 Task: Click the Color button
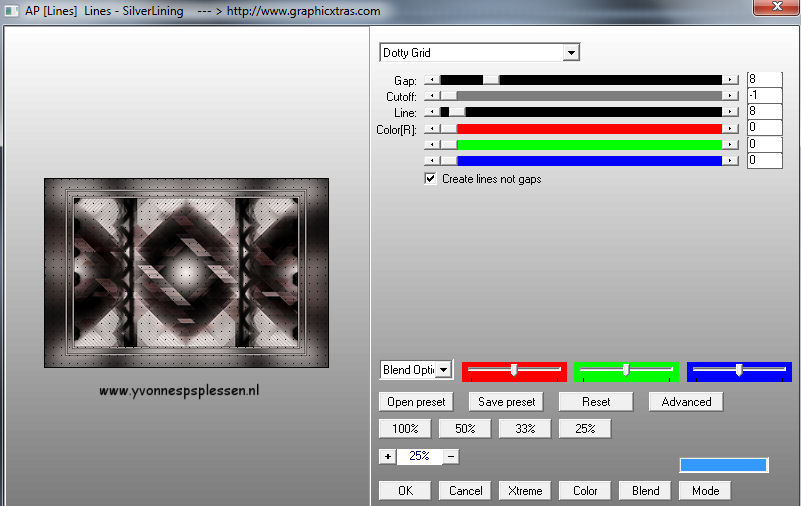click(585, 491)
